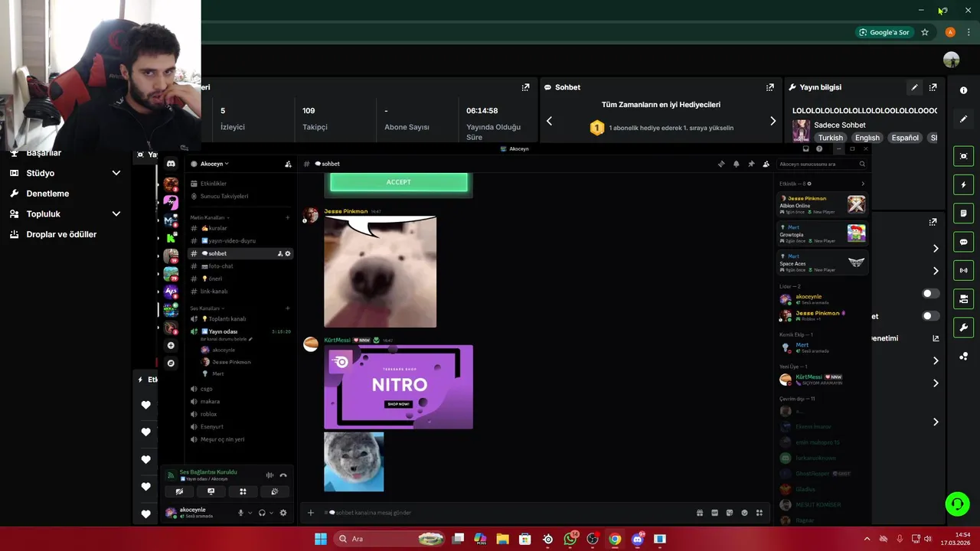The height and width of the screenshot is (551, 980).
Task: Click Google'a Sor in the address bar
Action: tap(884, 32)
